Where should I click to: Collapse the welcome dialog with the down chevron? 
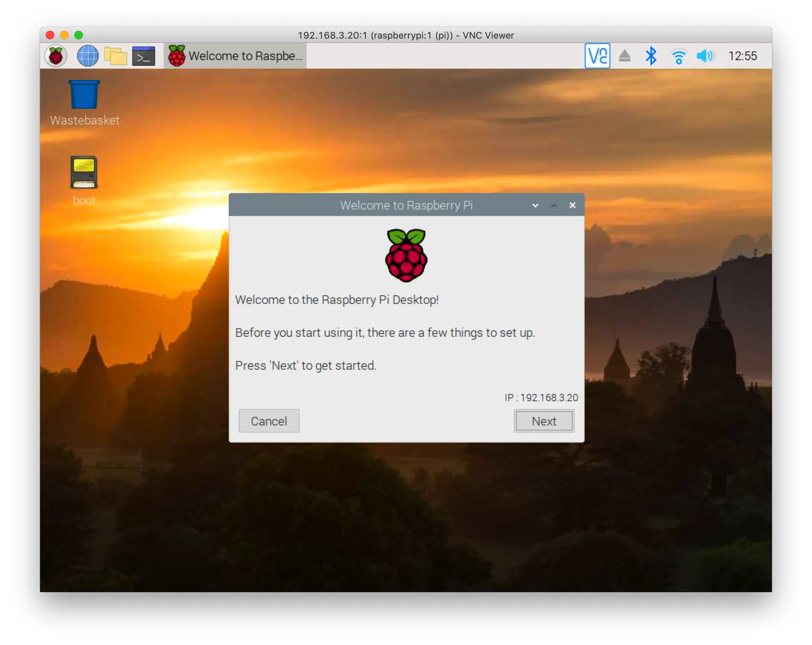(535, 205)
